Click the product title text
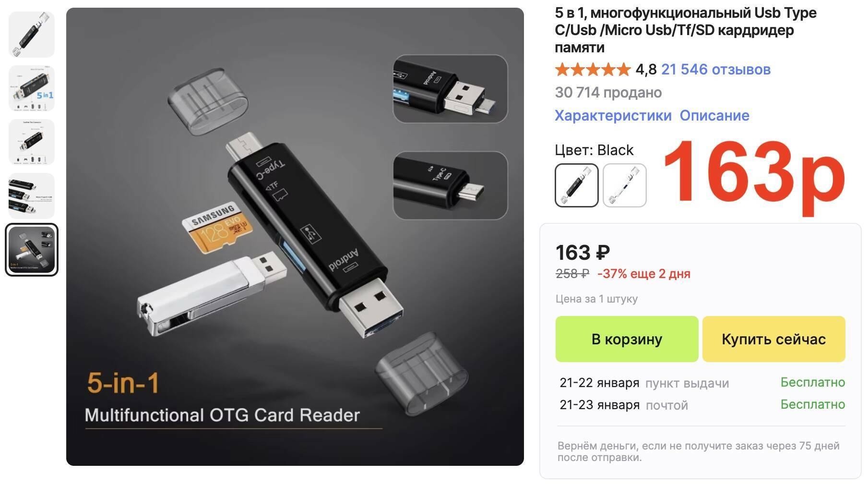This screenshot has width=868, height=486. tap(686, 30)
